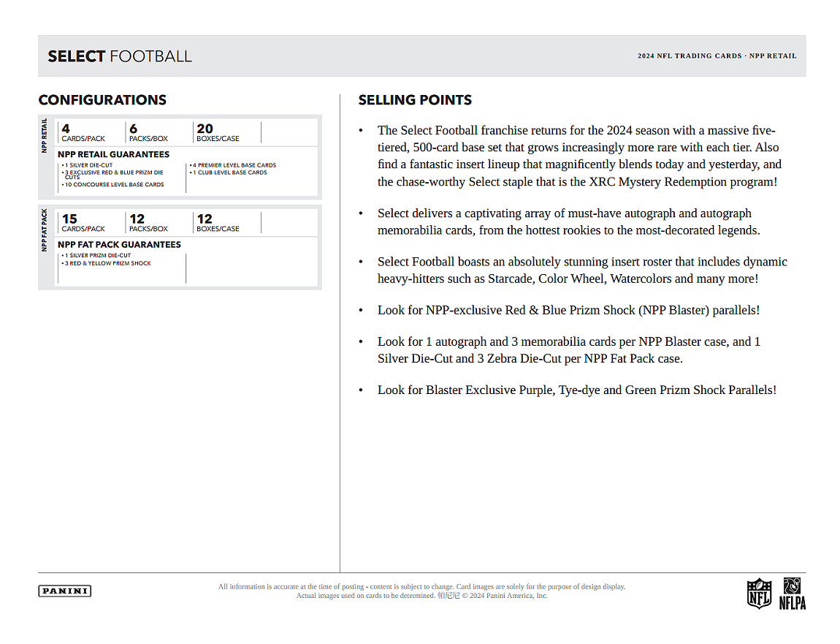This screenshot has height=644, width=840.
Task: Click the Selling Points heading
Action: click(415, 100)
